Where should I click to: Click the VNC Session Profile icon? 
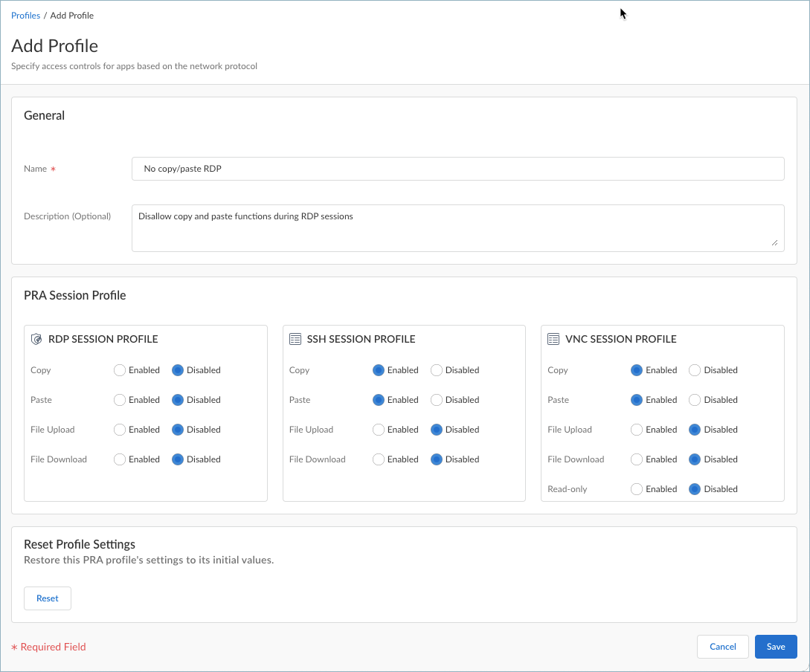tap(553, 338)
